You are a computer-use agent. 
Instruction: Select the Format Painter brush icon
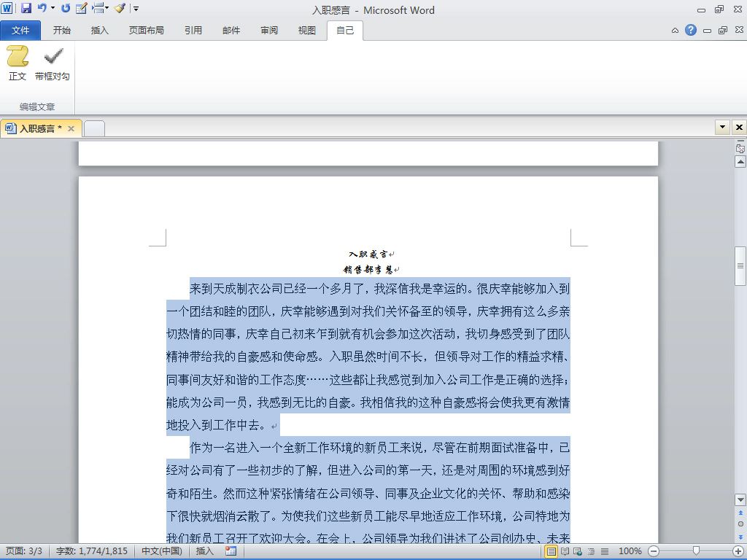click(x=120, y=8)
